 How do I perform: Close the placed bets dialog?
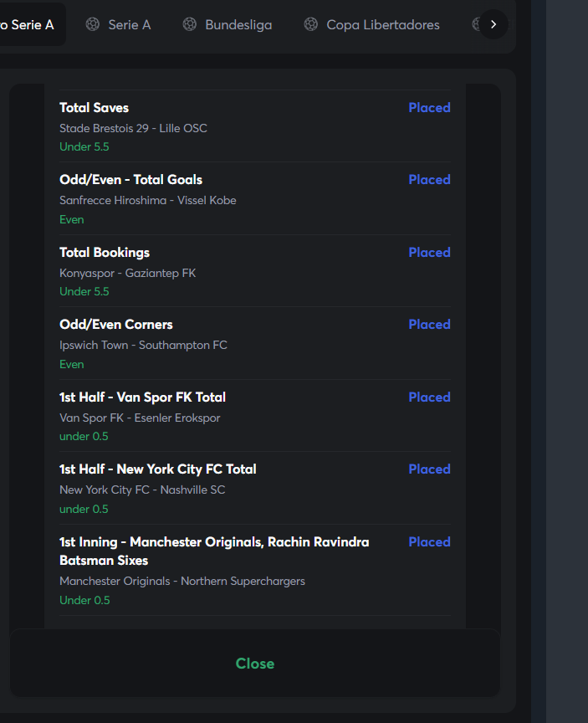pos(255,663)
